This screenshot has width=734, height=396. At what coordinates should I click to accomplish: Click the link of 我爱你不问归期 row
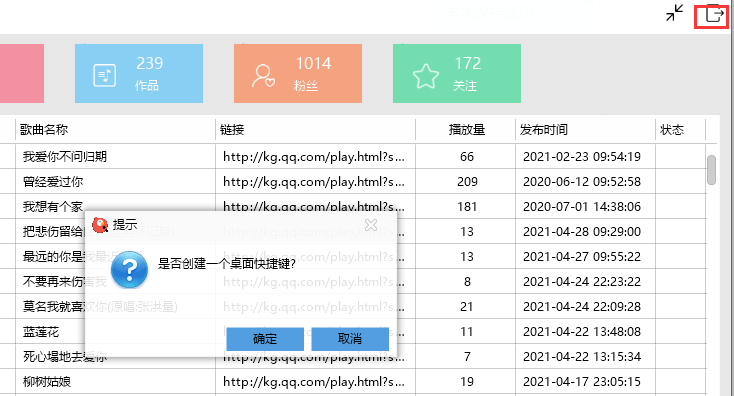click(314, 156)
